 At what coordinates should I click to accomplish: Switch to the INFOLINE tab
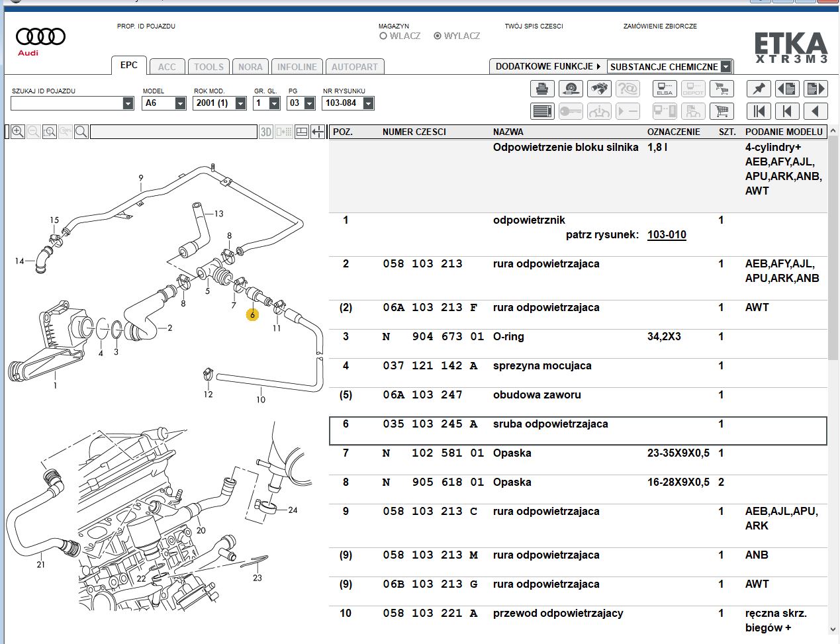pyautogui.click(x=297, y=67)
